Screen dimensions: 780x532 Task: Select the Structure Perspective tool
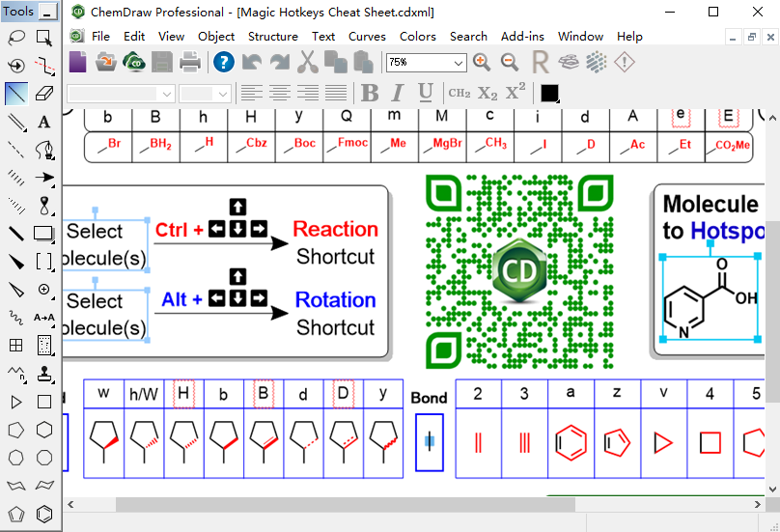click(16, 66)
